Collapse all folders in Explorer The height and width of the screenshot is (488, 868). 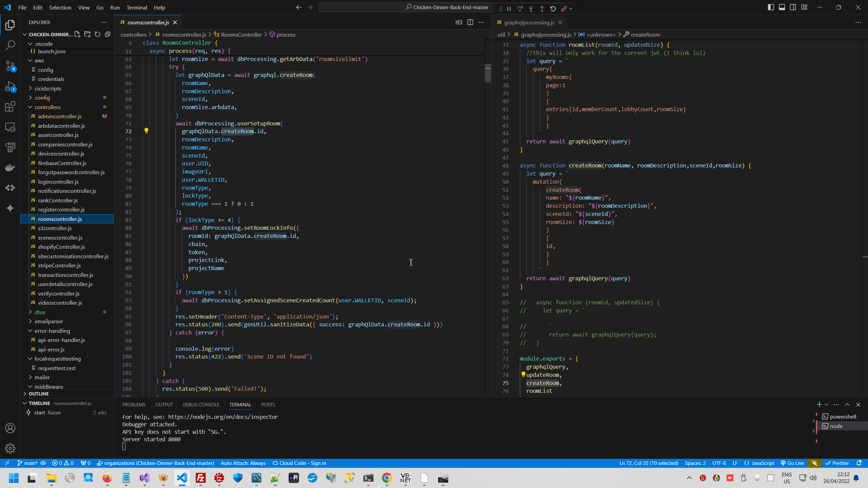108,34
